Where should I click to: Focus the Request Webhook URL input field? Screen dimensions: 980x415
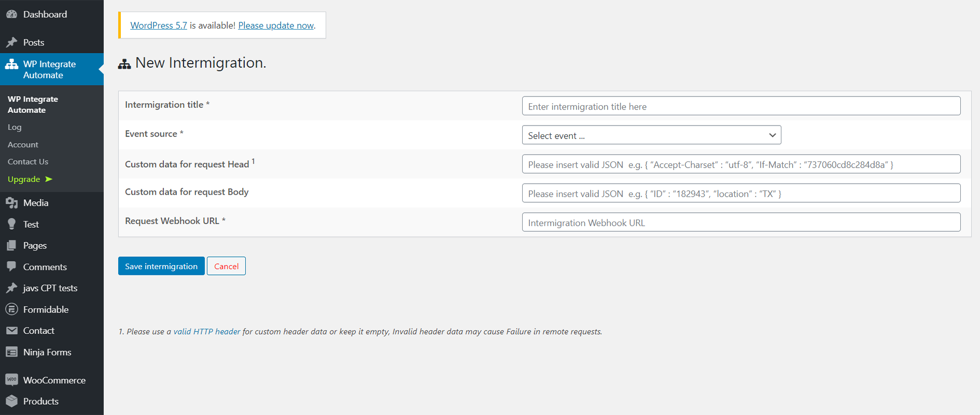[x=741, y=222]
